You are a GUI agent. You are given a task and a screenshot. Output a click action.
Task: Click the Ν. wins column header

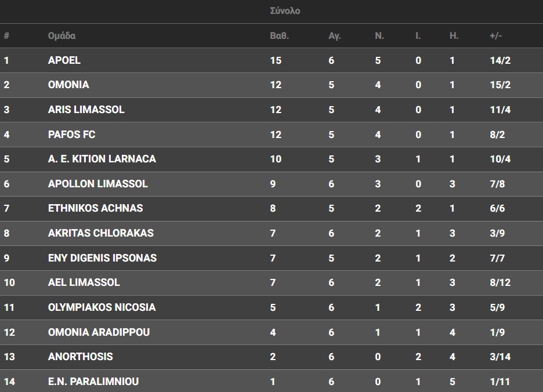(379, 36)
